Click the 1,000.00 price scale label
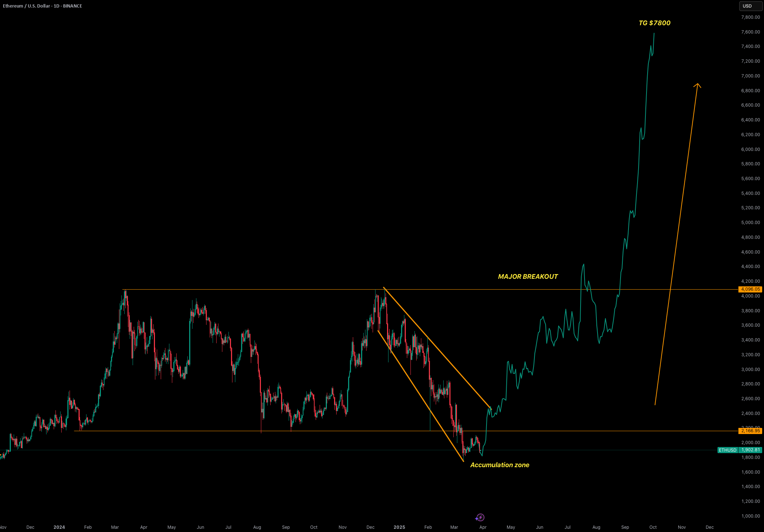Viewport: 764px width, 532px height. tap(750, 516)
